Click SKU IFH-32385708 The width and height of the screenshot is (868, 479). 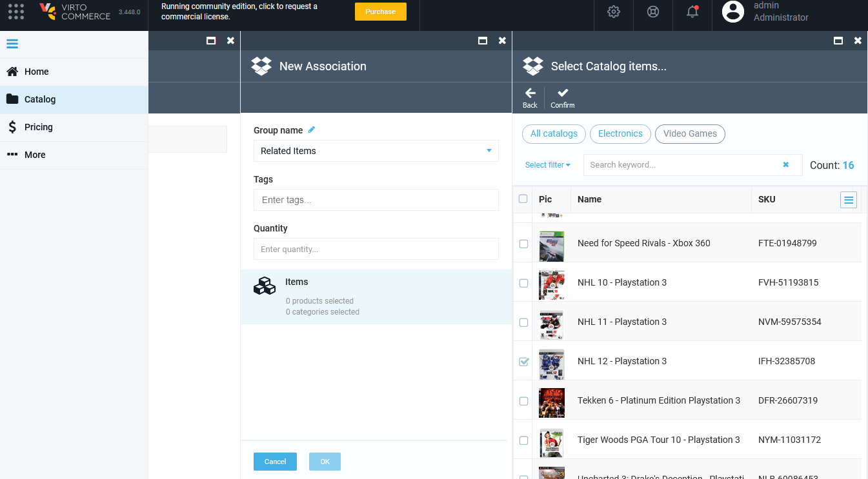point(787,361)
